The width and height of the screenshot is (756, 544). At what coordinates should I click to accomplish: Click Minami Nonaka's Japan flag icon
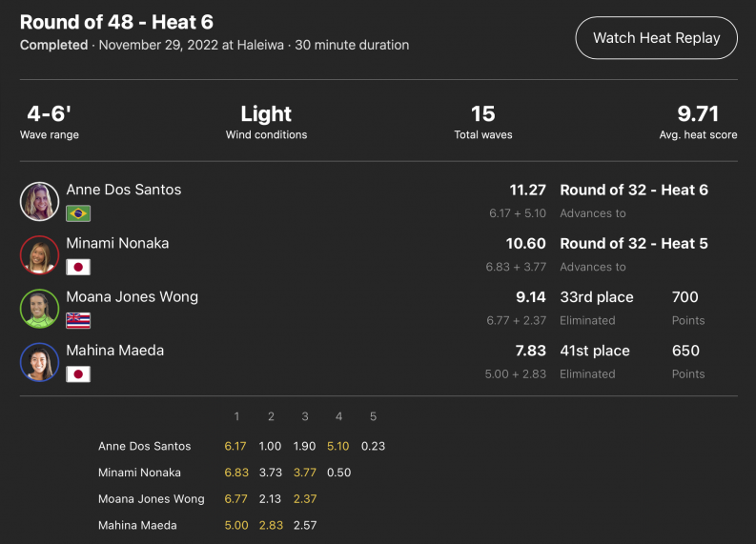click(x=78, y=267)
